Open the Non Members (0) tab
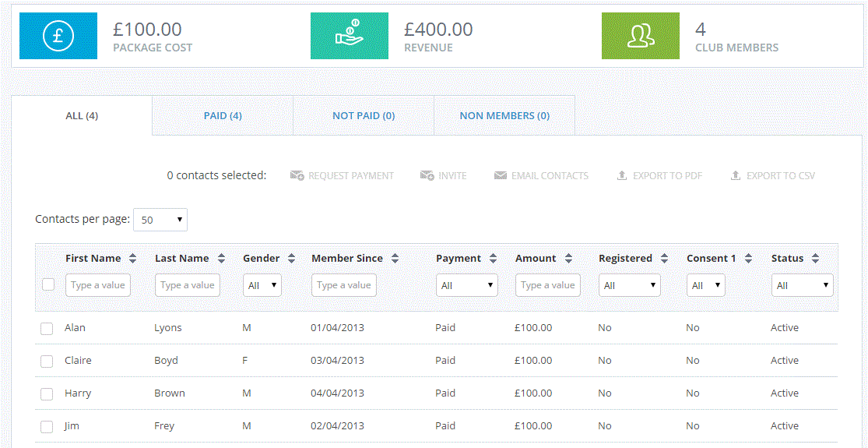This screenshot has width=868, height=448. (x=504, y=116)
